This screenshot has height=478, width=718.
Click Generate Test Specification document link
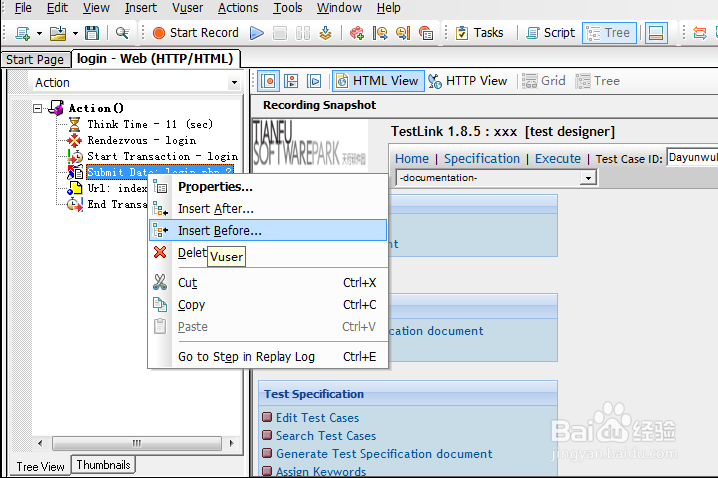pos(384,454)
